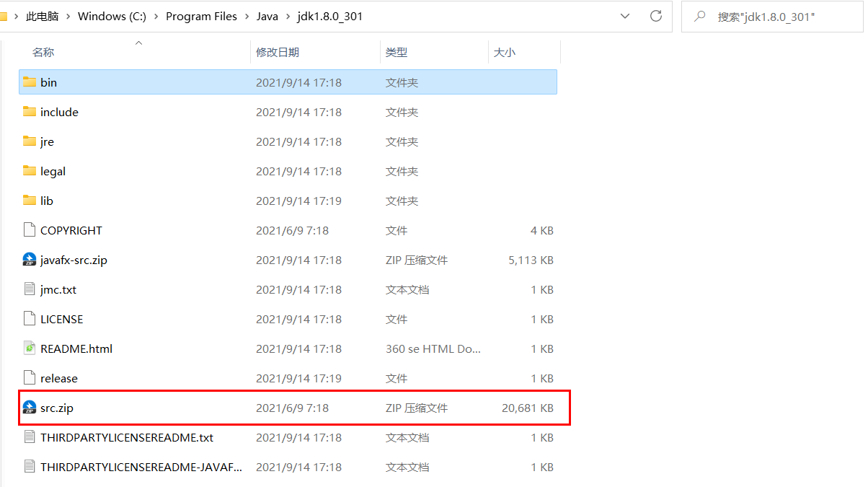Expand chevron after 此电脑 in breadcrumb
868x487 pixels.
click(x=68, y=16)
